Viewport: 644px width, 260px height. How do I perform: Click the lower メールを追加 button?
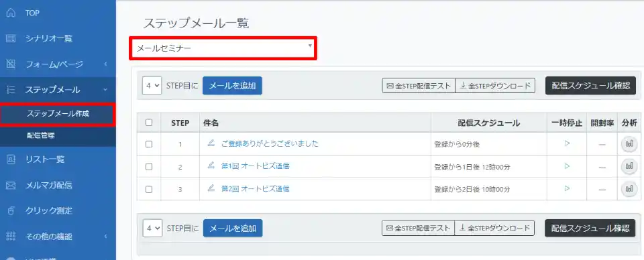click(233, 228)
